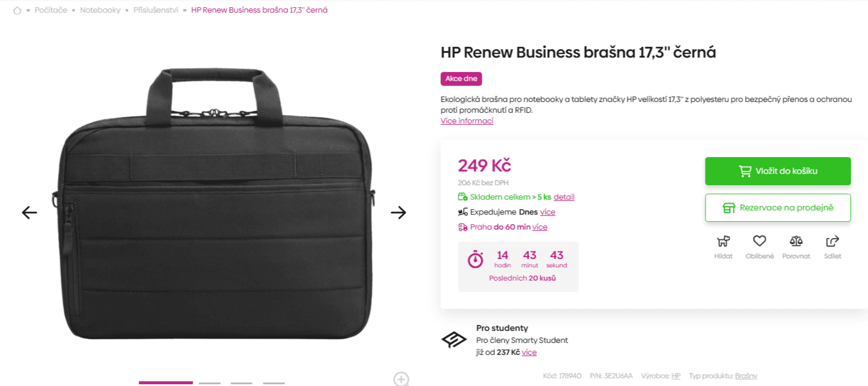Viewport: 868px width, 386px height.
Task: Open více link for Smarty Student price
Action: tap(529, 352)
